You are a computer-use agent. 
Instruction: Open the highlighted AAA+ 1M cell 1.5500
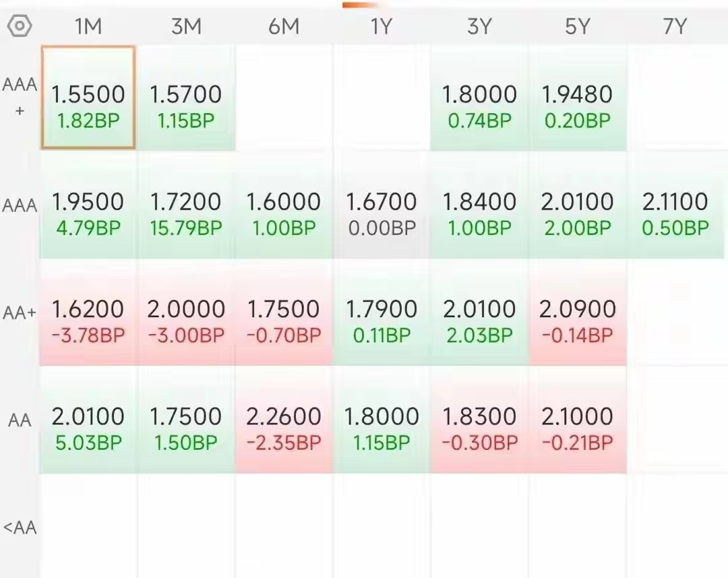[x=88, y=98]
